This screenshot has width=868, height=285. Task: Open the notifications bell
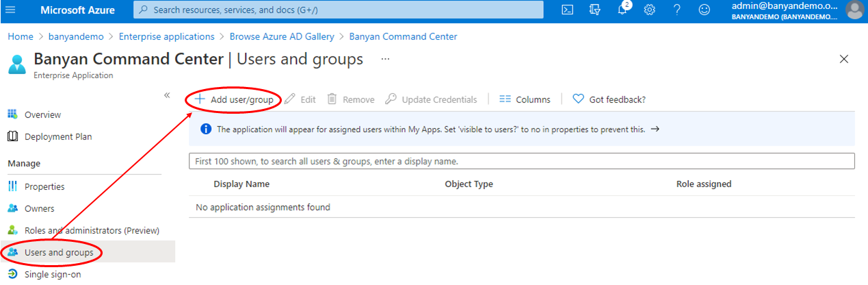point(622,10)
